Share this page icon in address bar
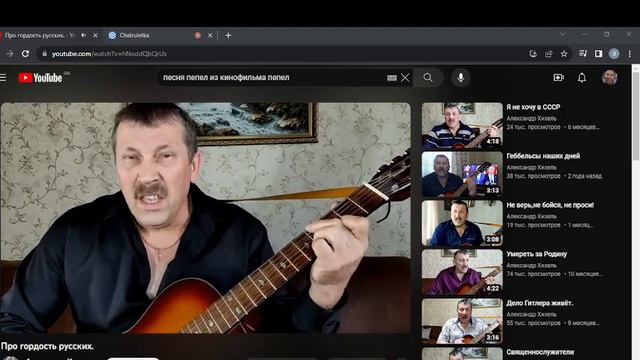 (549, 53)
